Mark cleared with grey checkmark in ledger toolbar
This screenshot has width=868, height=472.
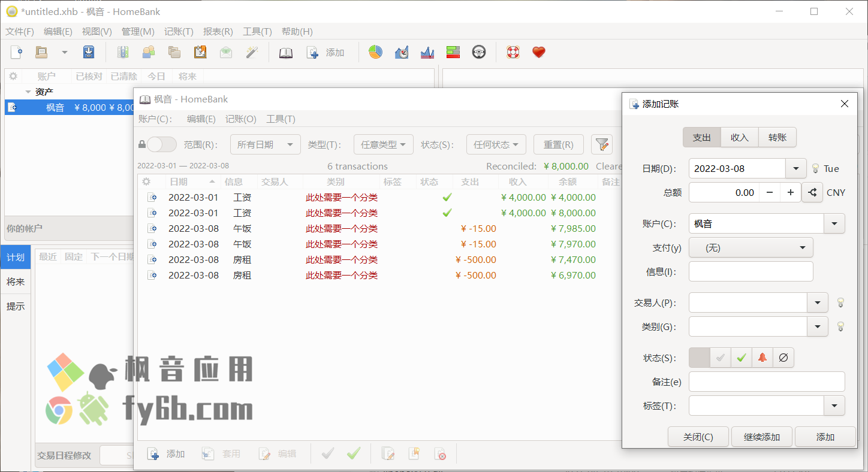pos(328,454)
